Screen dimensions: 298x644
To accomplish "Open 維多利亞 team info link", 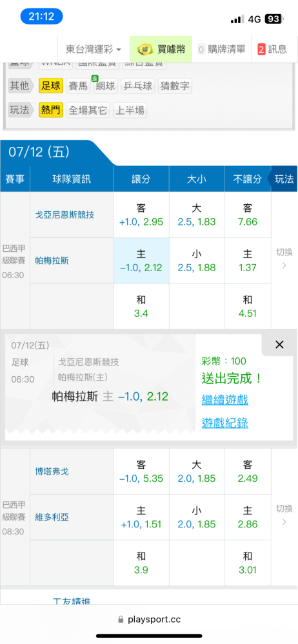I will coord(52,517).
